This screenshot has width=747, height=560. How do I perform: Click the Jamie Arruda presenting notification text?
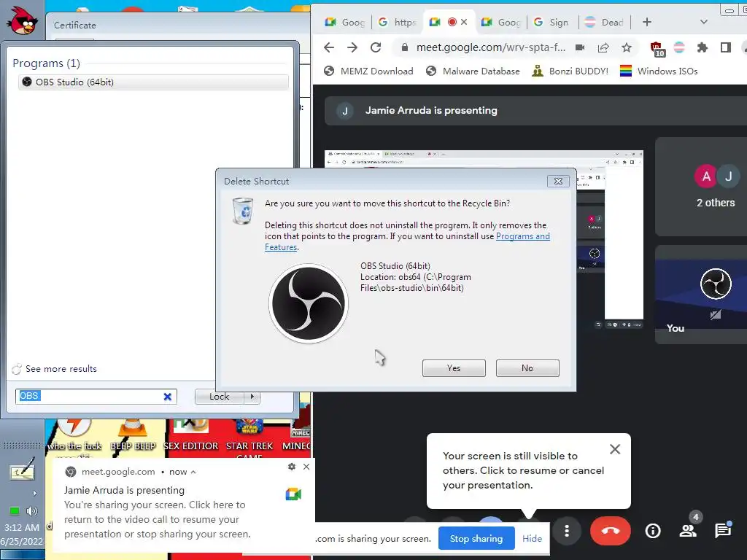coord(124,490)
